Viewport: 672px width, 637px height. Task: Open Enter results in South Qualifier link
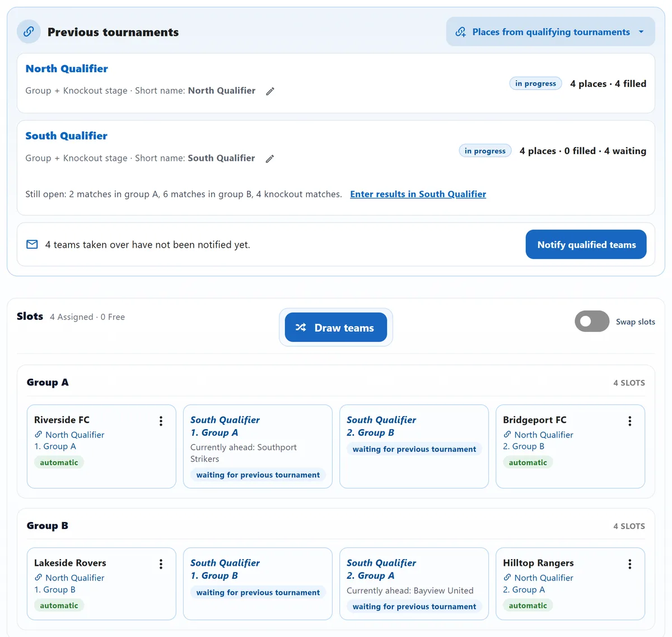pyautogui.click(x=418, y=194)
